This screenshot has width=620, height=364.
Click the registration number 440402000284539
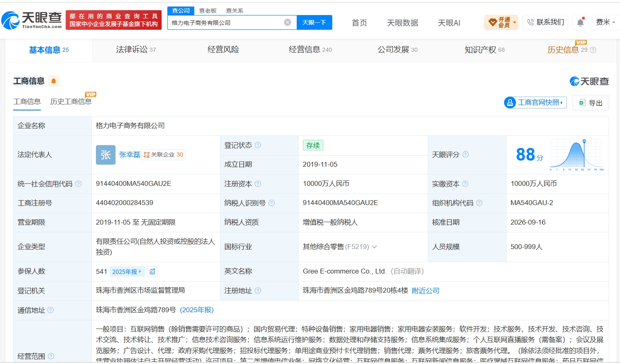click(x=124, y=203)
